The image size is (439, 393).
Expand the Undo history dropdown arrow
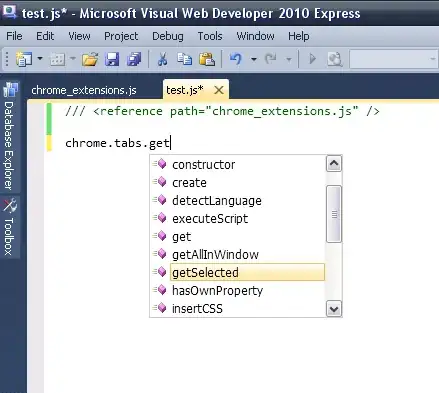[254, 59]
